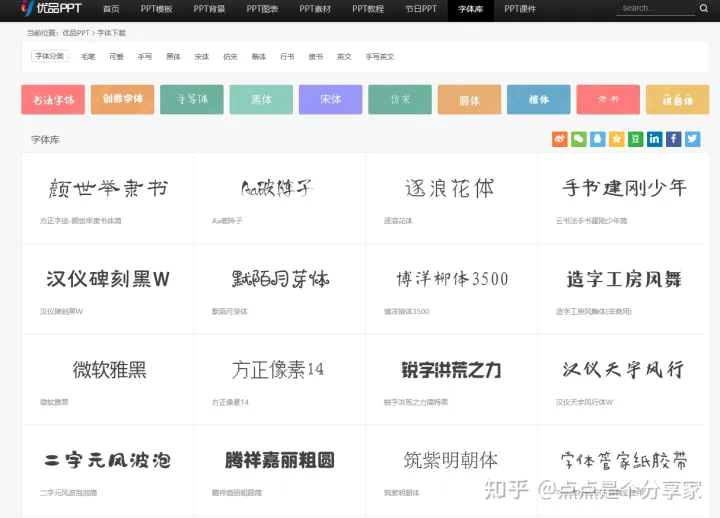Viewport: 720px width, 518px height.
Task: Go to PPT模板 in the top nav
Action: (x=156, y=9)
